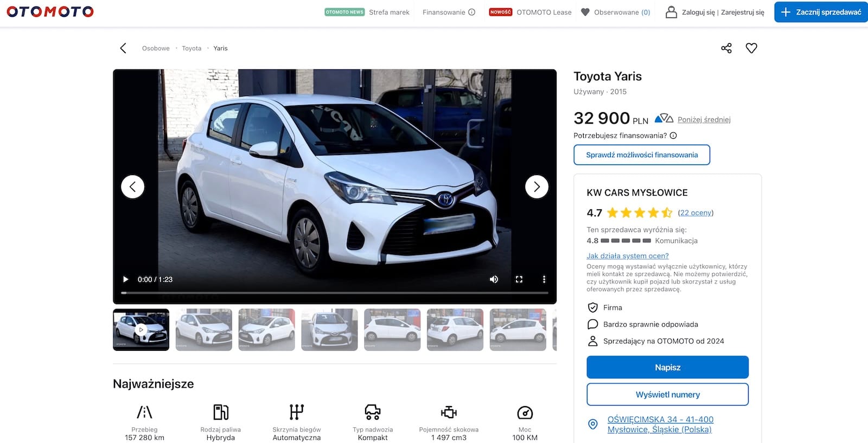Open Strefa marek in header
The image size is (868, 443).
[x=389, y=12]
